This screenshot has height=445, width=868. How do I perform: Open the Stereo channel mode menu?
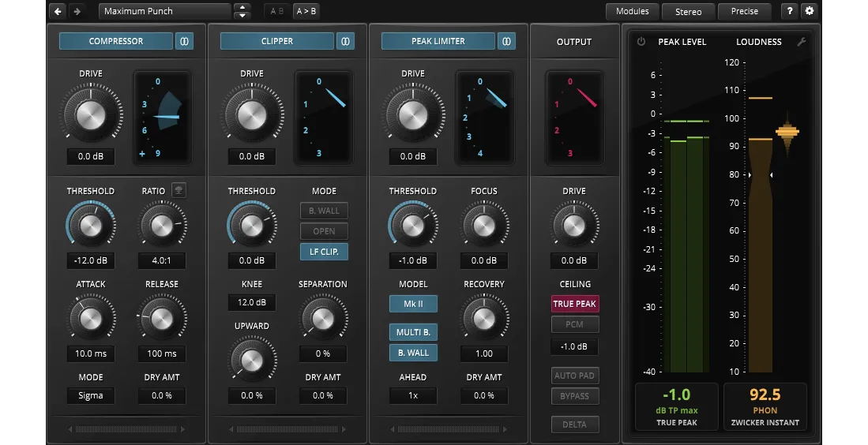(688, 11)
